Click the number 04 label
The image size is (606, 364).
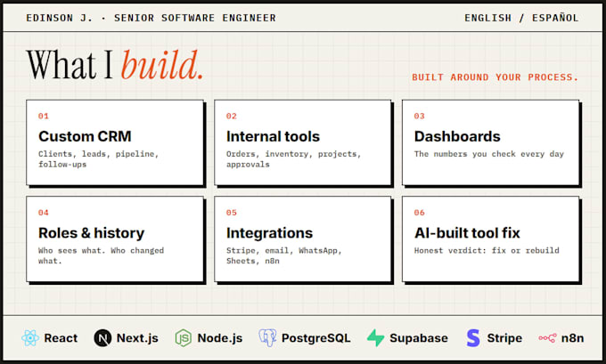click(x=44, y=213)
